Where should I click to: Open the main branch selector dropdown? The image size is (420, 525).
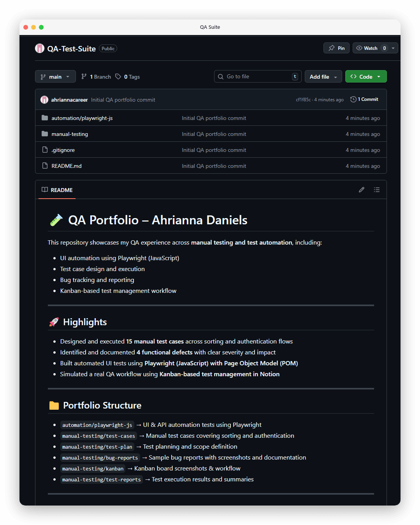tap(55, 76)
